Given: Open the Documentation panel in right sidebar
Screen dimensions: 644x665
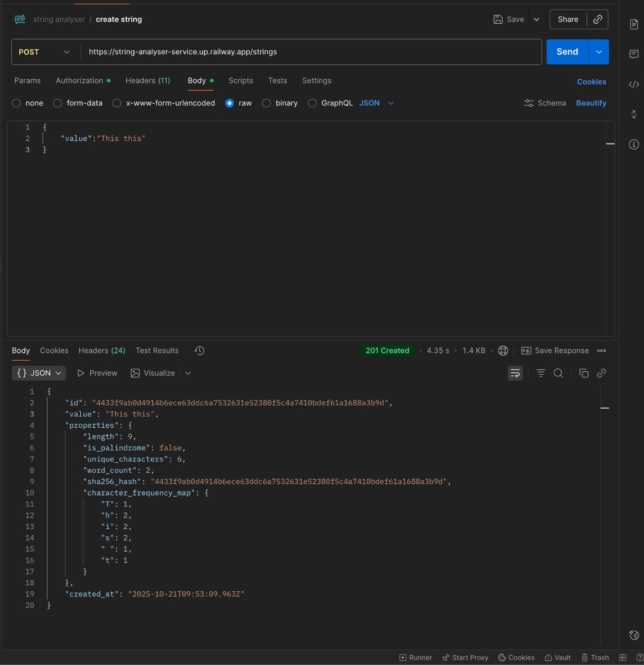Looking at the screenshot, I should click(633, 24).
